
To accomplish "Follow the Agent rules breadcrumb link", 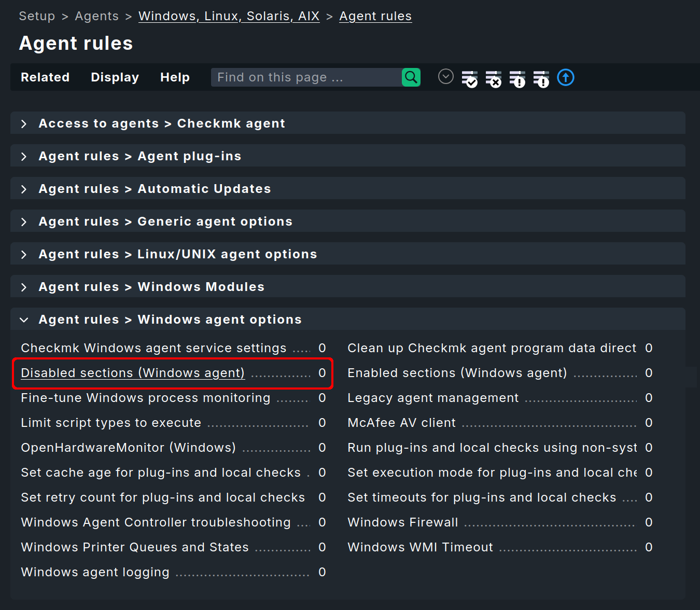I will click(375, 16).
